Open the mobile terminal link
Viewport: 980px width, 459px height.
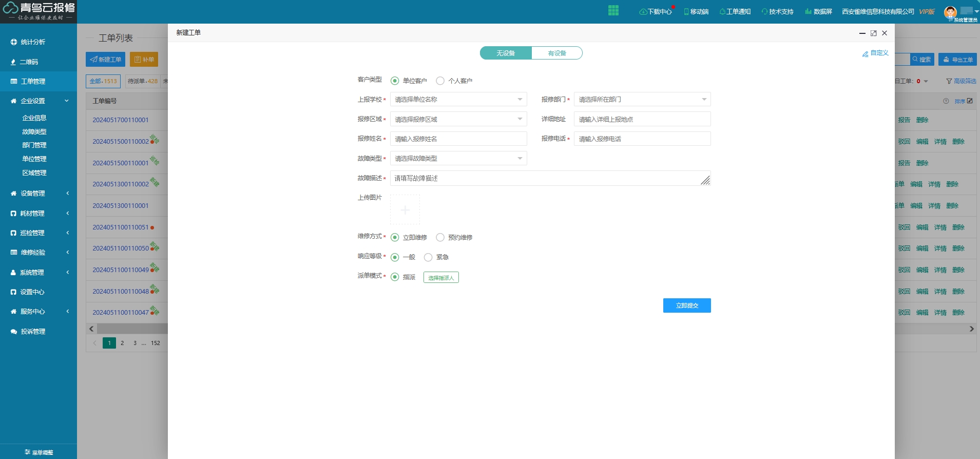696,11
